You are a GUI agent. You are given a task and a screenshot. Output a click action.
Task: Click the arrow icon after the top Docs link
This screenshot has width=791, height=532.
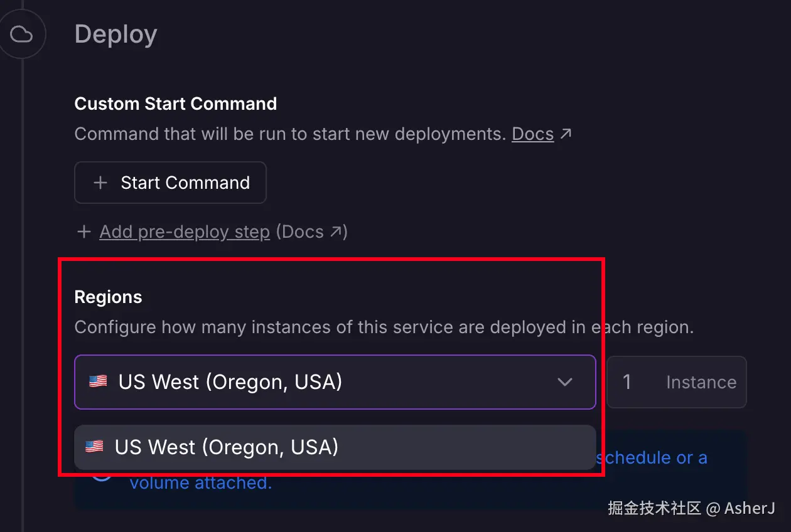click(x=566, y=134)
